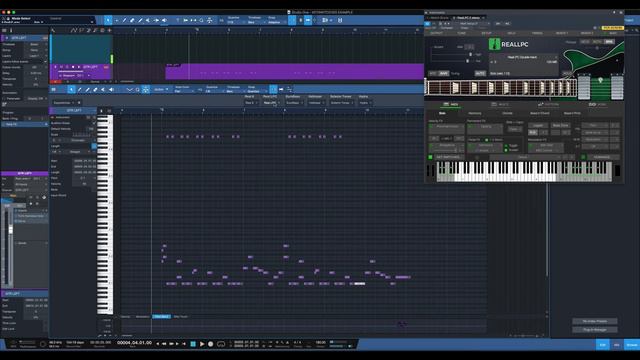This screenshot has width=640, height=360.
Task: Toggle Layers follow events checkbox
Action: (x=45, y=62)
